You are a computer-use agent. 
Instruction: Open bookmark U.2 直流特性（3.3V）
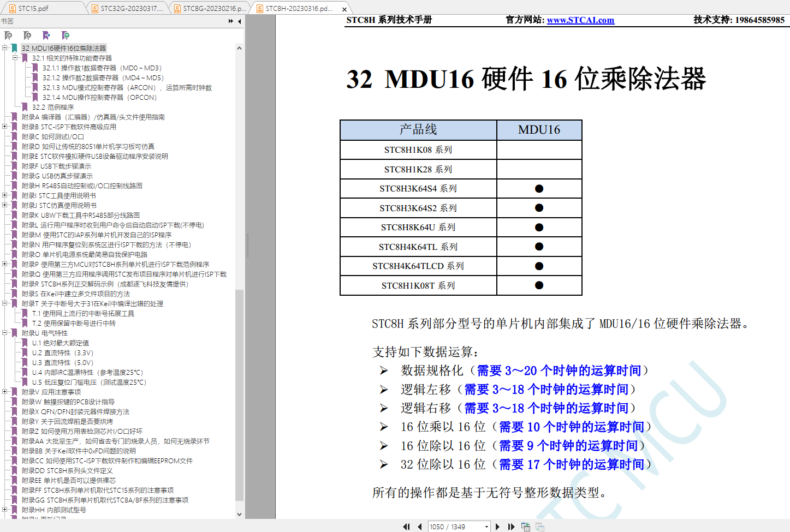(63, 353)
